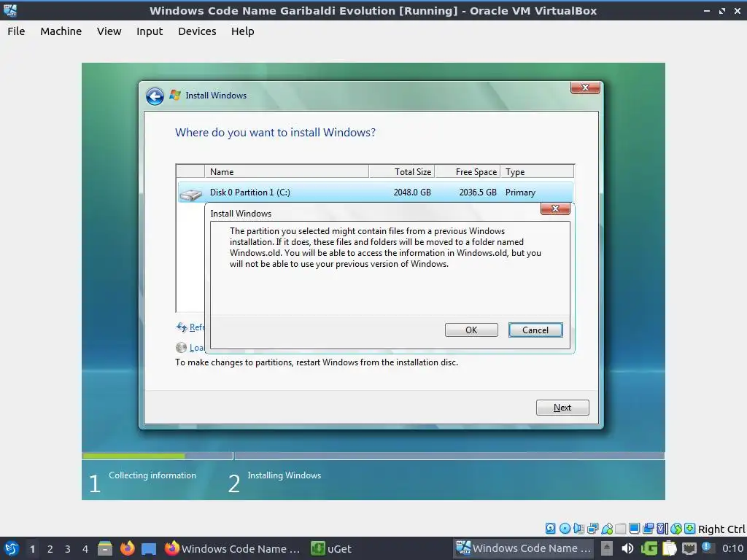Open the Input menu
The height and width of the screenshot is (560, 747).
tap(150, 31)
